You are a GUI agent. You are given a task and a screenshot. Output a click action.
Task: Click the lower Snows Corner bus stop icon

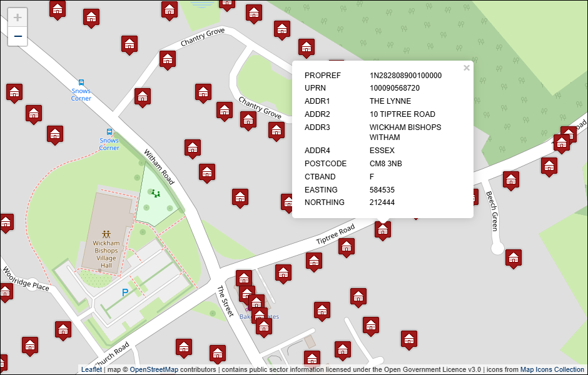[109, 132]
